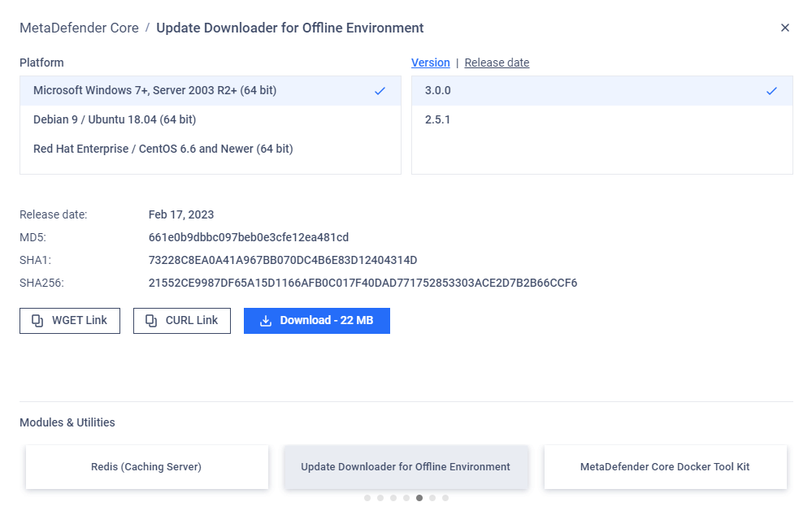Image resolution: width=812 pixels, height=515 pixels.
Task: Download the 22 MB installer
Action: (x=317, y=321)
